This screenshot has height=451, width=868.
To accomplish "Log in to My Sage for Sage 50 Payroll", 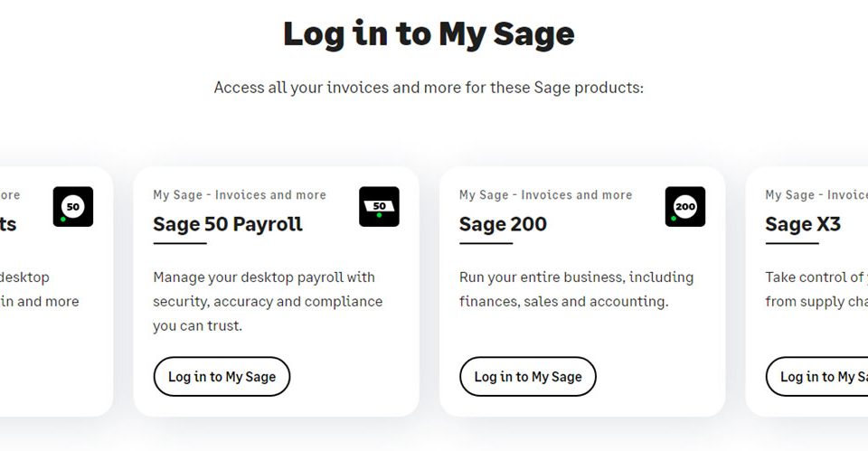I will [x=222, y=376].
